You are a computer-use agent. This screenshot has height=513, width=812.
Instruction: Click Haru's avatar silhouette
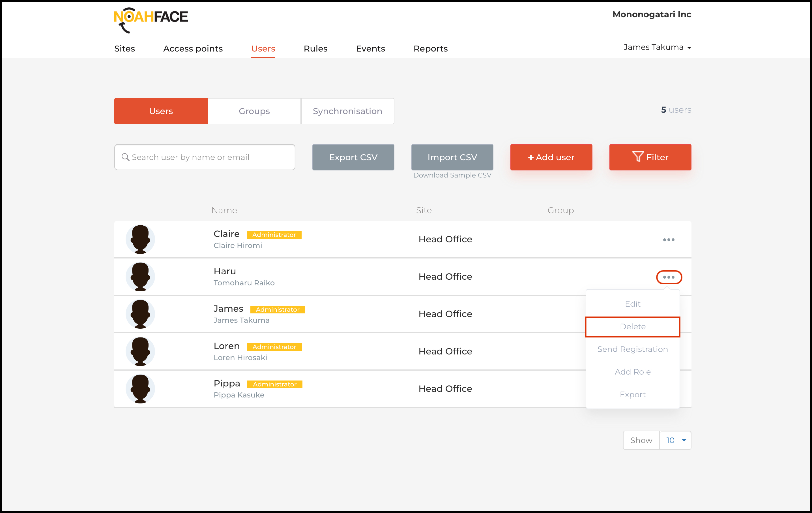click(x=140, y=277)
